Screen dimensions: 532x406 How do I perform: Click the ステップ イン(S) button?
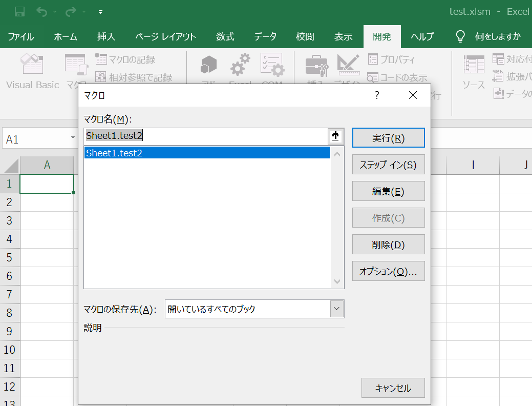[389, 165]
